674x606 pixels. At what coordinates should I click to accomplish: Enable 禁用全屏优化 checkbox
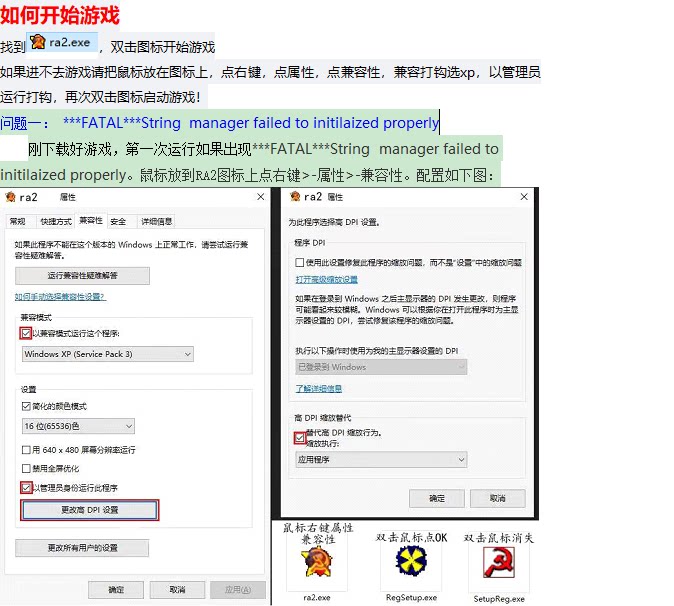click(x=26, y=468)
